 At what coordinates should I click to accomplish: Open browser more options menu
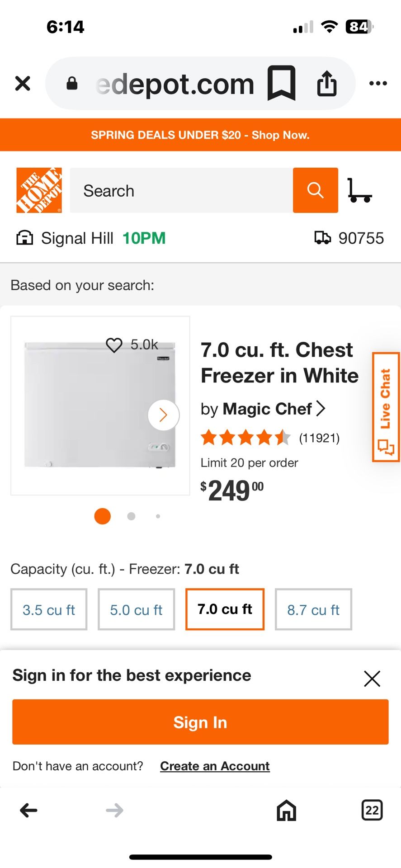coord(378,83)
